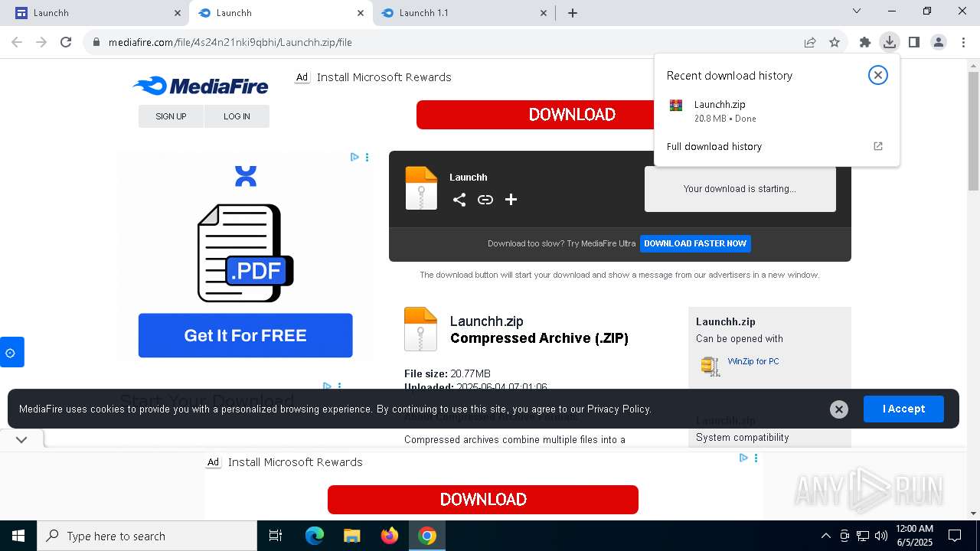Dismiss the cookie notice with X
Viewport: 980px width, 551px height.
coord(839,409)
